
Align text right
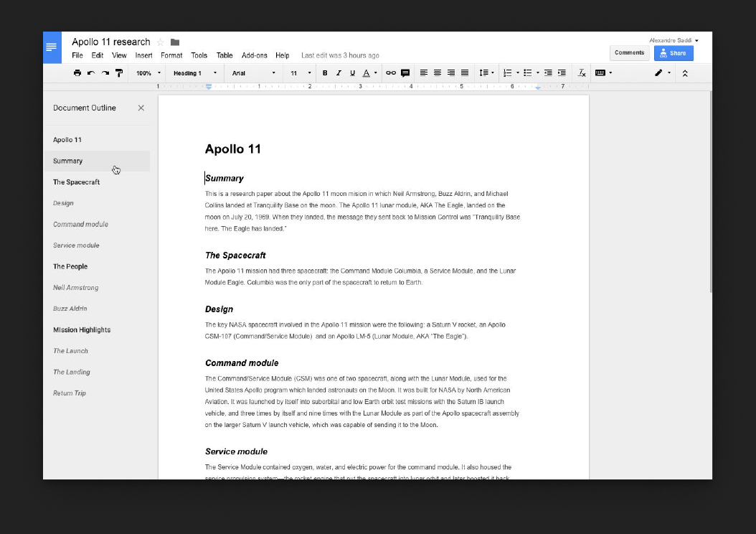pyautogui.click(x=451, y=72)
